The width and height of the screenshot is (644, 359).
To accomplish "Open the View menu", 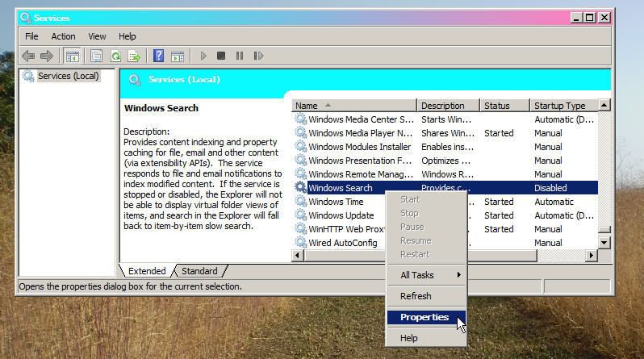I will point(97,36).
